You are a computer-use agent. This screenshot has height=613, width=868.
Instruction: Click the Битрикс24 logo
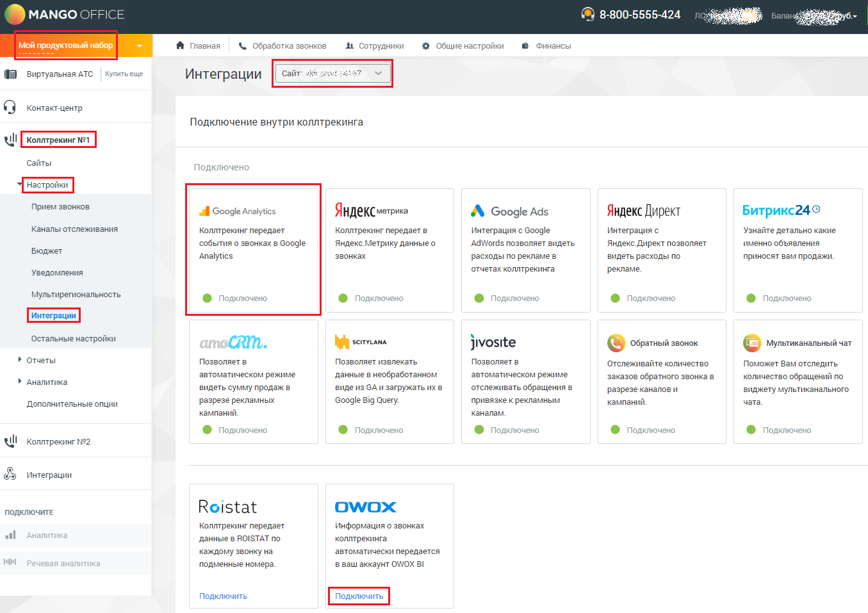coord(781,210)
